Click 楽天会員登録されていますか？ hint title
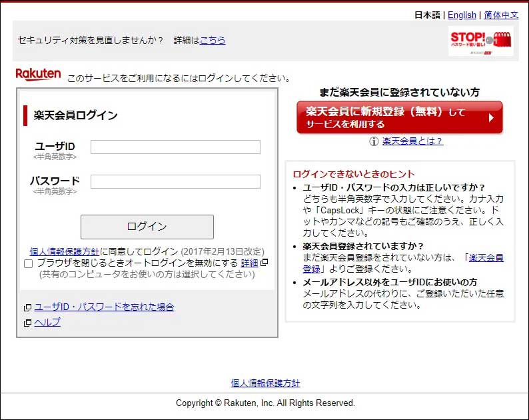The height and width of the screenshot is (420, 529). tap(363, 246)
